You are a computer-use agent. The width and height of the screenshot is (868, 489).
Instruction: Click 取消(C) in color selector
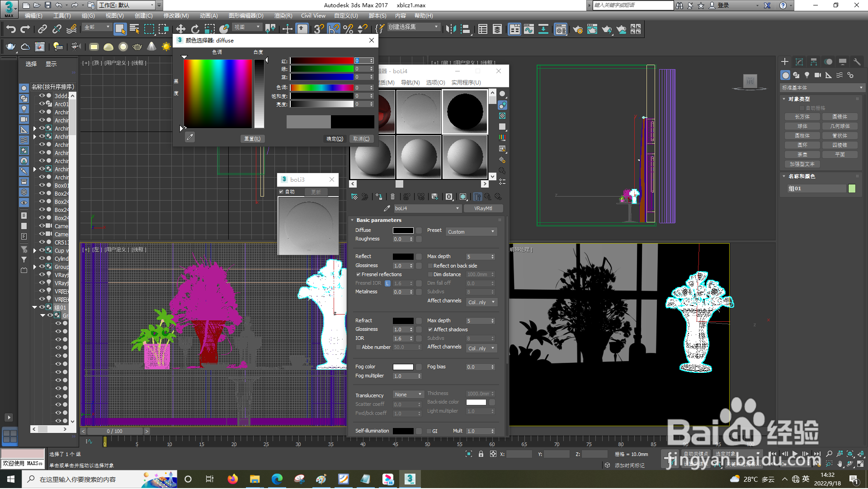coord(361,139)
